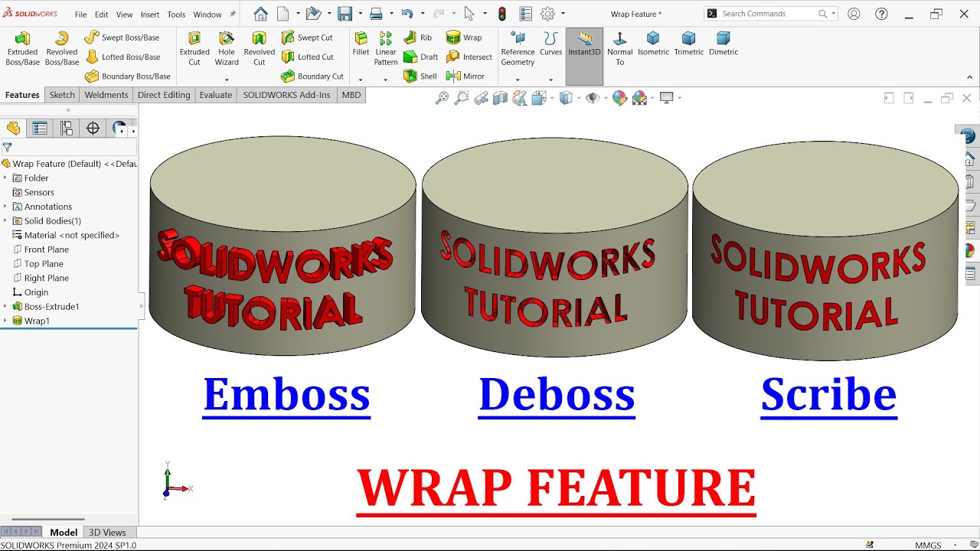Open the ConfigurationManager tab

[x=67, y=129]
